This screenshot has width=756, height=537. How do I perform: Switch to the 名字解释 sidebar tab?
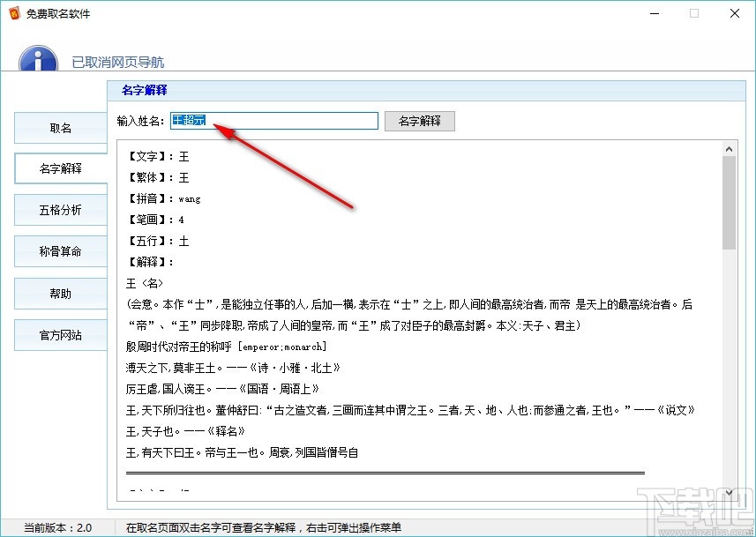coord(59,168)
